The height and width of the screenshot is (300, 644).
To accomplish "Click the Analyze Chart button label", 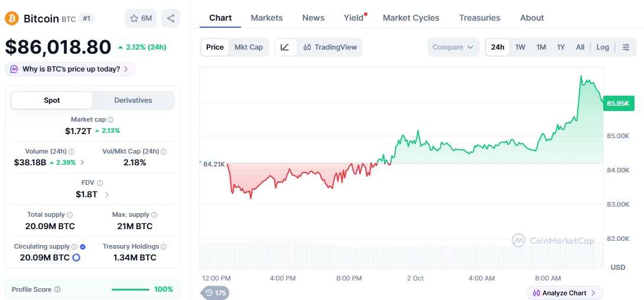I will (x=564, y=293).
